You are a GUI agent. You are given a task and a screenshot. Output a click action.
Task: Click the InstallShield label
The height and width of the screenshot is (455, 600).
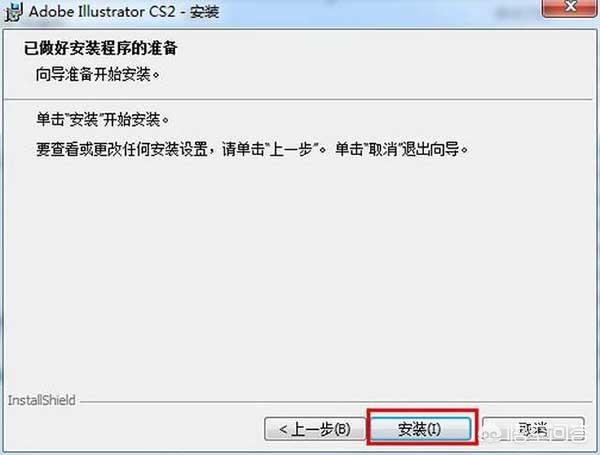(x=41, y=400)
